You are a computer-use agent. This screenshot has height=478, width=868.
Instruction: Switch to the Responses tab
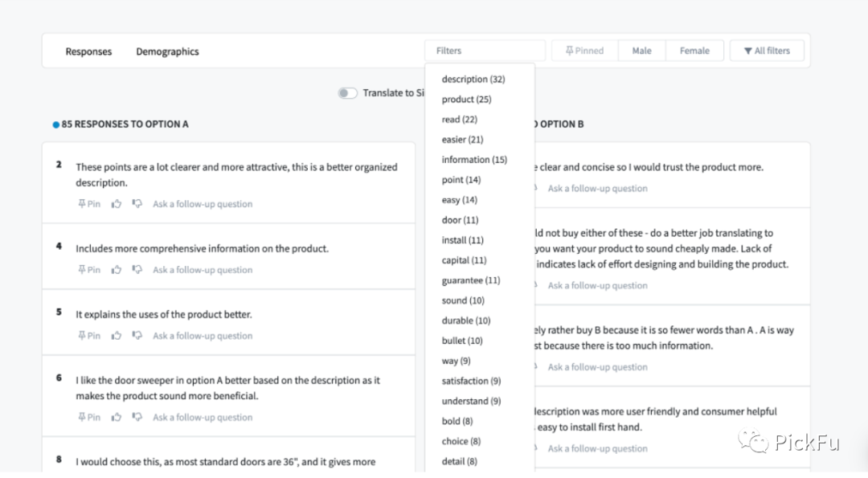(x=88, y=51)
